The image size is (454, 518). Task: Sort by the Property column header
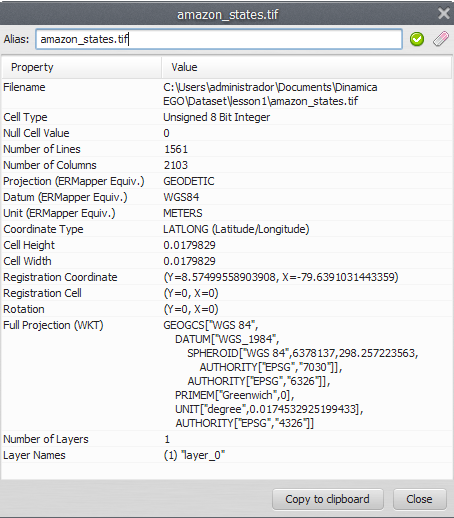coord(82,67)
